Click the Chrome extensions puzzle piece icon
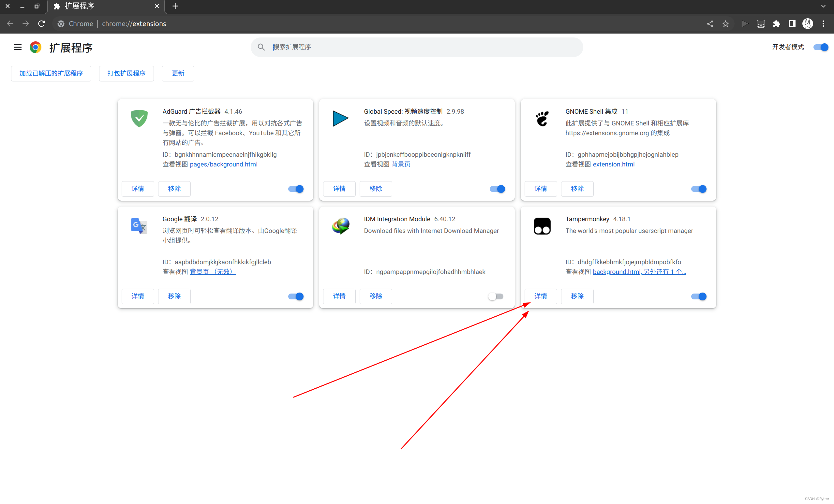 point(777,24)
